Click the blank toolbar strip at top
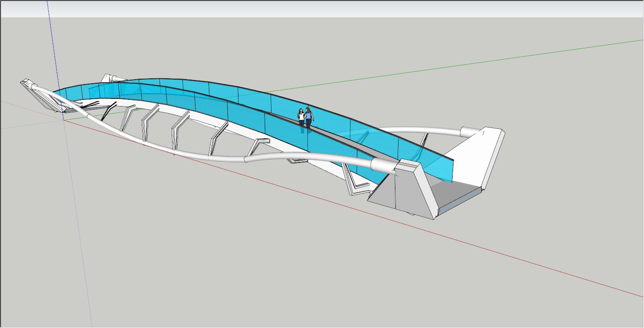The image size is (644, 328). coord(322,9)
